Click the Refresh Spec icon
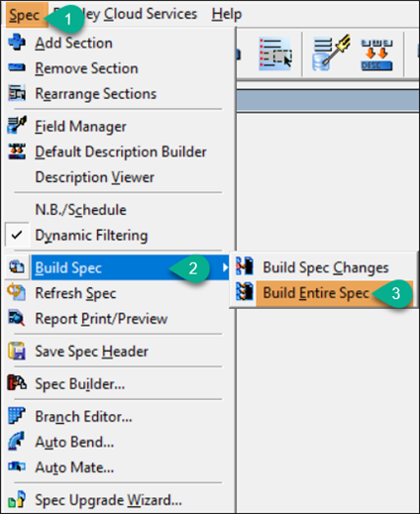This screenshot has width=420, height=514. point(17,292)
